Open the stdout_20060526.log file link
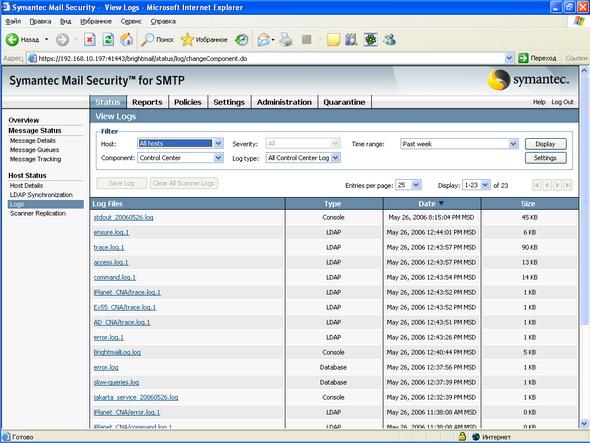 [x=123, y=218]
